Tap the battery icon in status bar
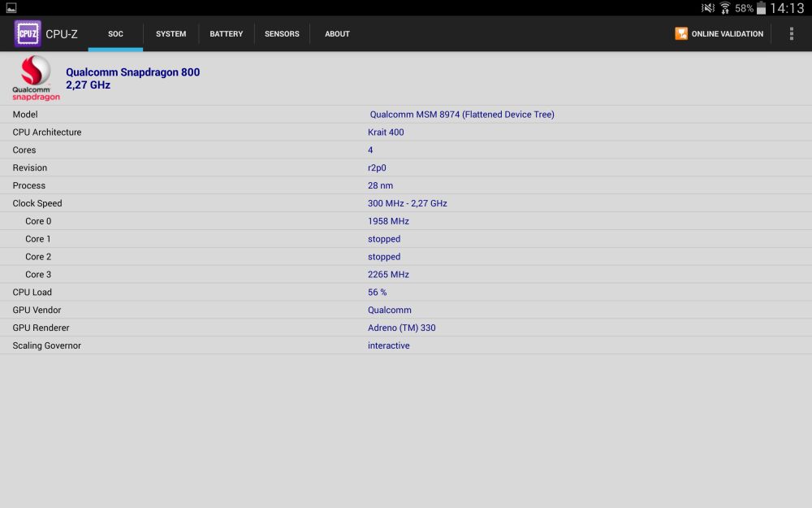 coord(762,8)
